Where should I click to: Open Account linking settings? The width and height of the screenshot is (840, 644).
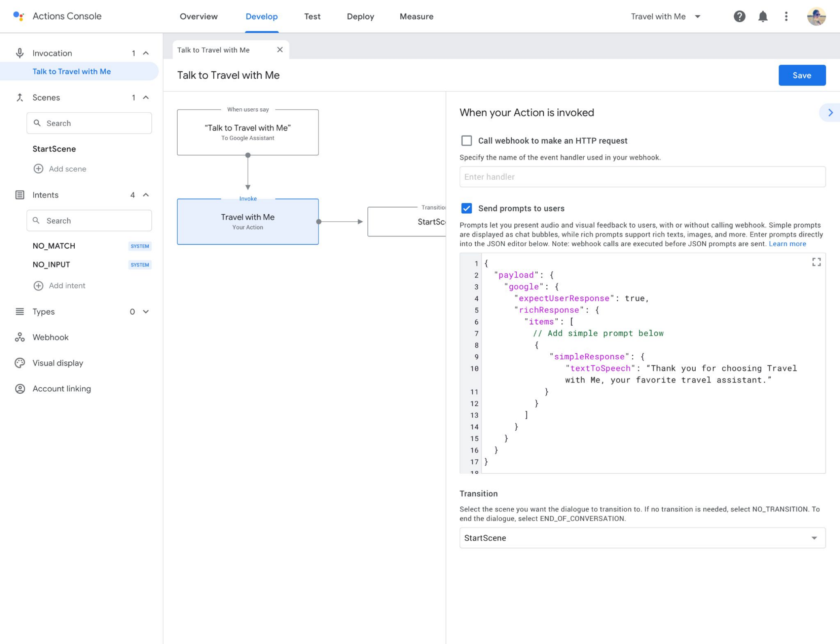(62, 389)
